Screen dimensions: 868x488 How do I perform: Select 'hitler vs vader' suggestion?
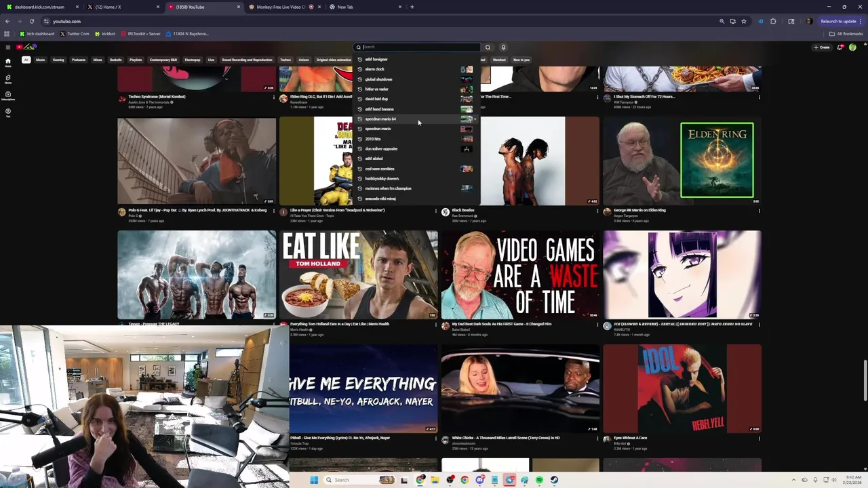[x=416, y=89]
